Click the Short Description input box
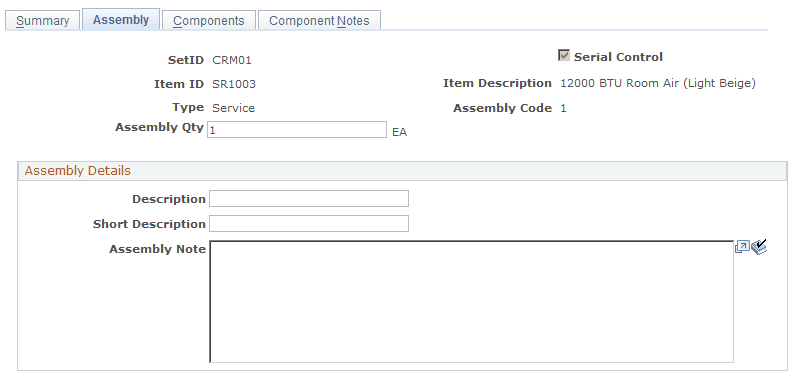Image resolution: width=799 pixels, height=381 pixels. click(309, 224)
